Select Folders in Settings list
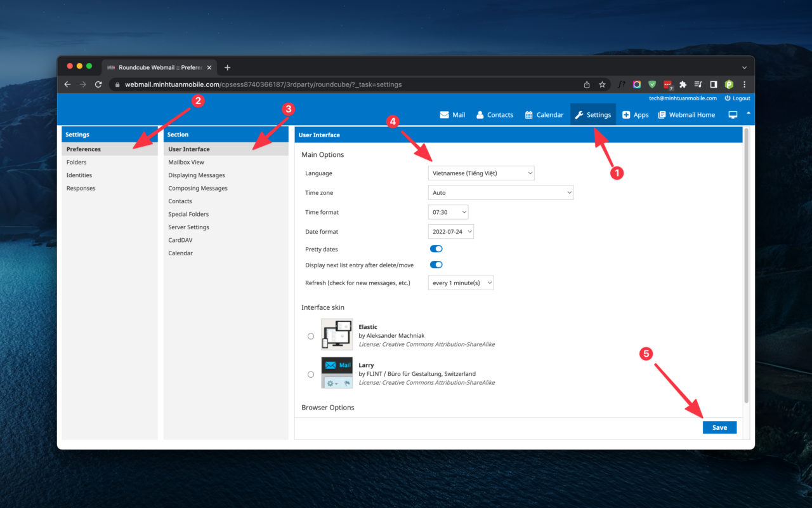 [77, 163]
